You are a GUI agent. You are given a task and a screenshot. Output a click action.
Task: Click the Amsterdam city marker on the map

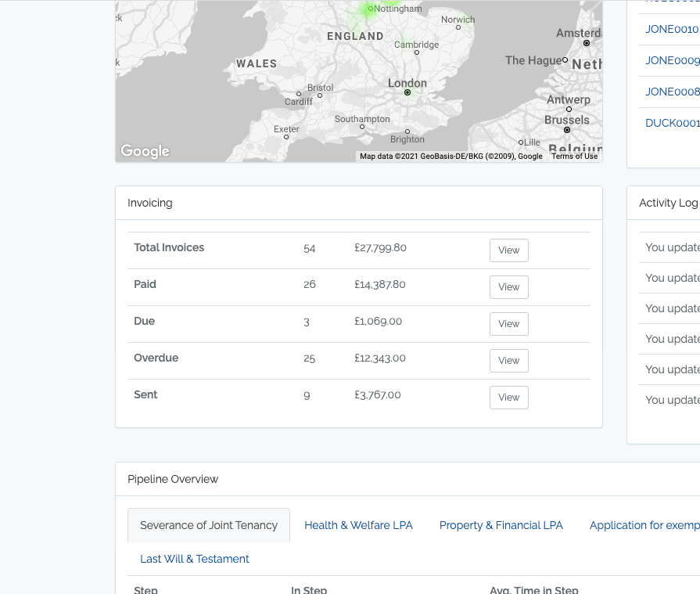click(x=587, y=43)
